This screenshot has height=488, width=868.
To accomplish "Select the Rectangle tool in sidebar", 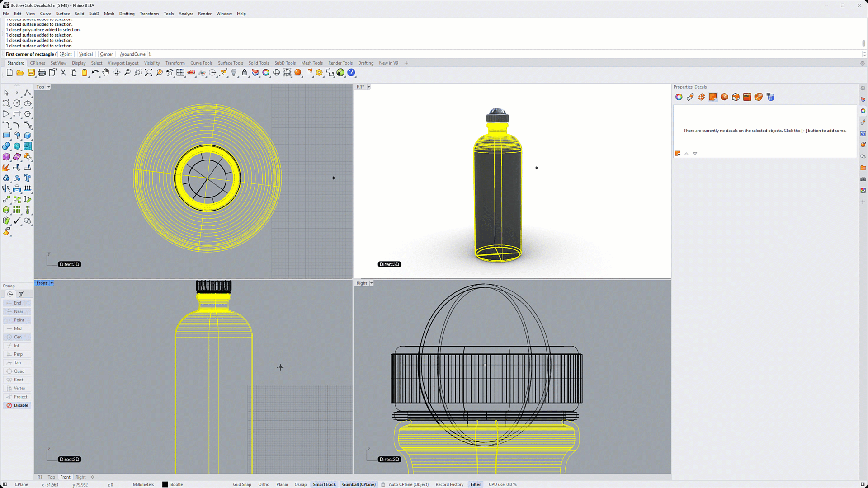I will [17, 114].
